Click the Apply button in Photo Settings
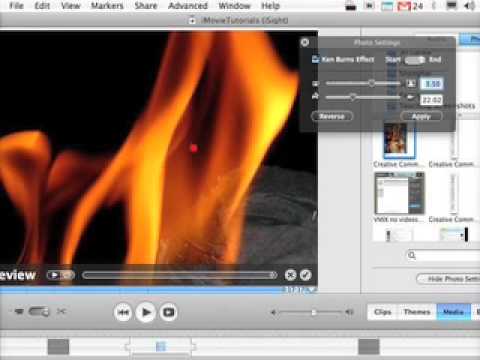Viewport: 480px width, 360px height. [x=421, y=116]
